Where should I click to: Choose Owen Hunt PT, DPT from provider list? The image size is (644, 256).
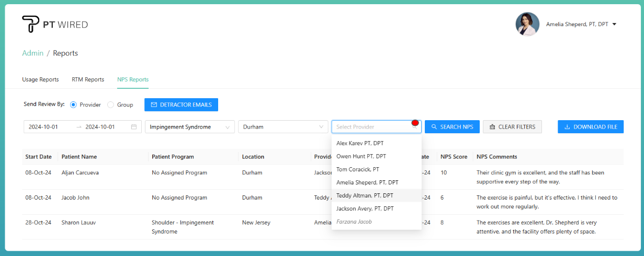point(361,156)
